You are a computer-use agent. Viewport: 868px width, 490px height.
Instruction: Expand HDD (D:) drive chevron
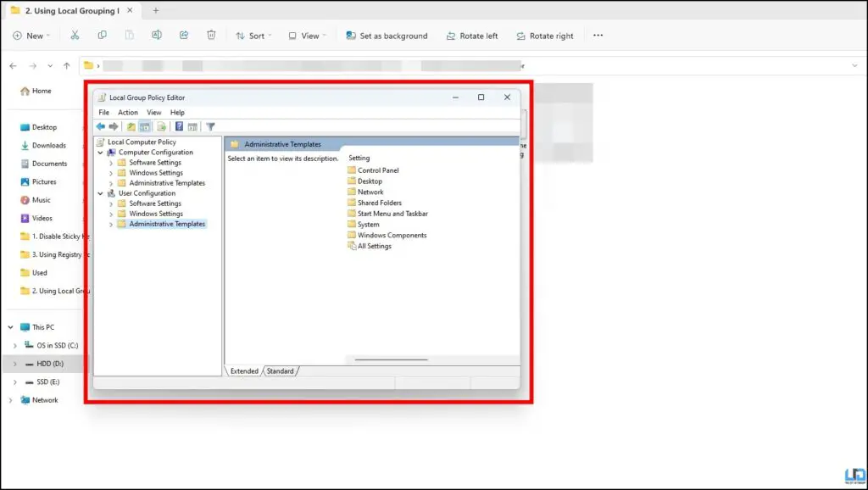tap(15, 364)
